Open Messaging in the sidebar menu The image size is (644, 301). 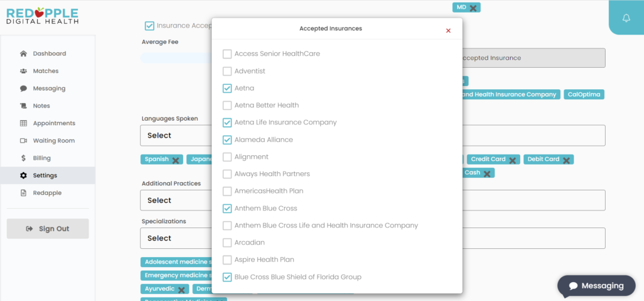tap(48, 88)
